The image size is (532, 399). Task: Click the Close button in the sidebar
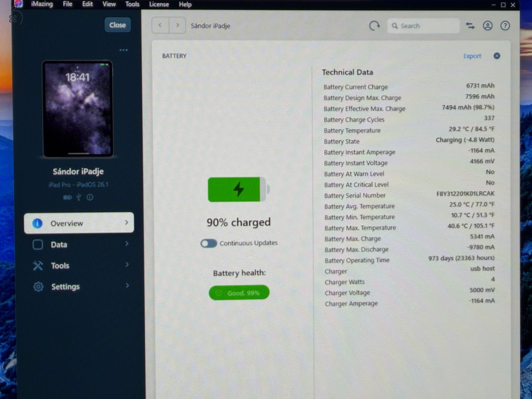[117, 25]
